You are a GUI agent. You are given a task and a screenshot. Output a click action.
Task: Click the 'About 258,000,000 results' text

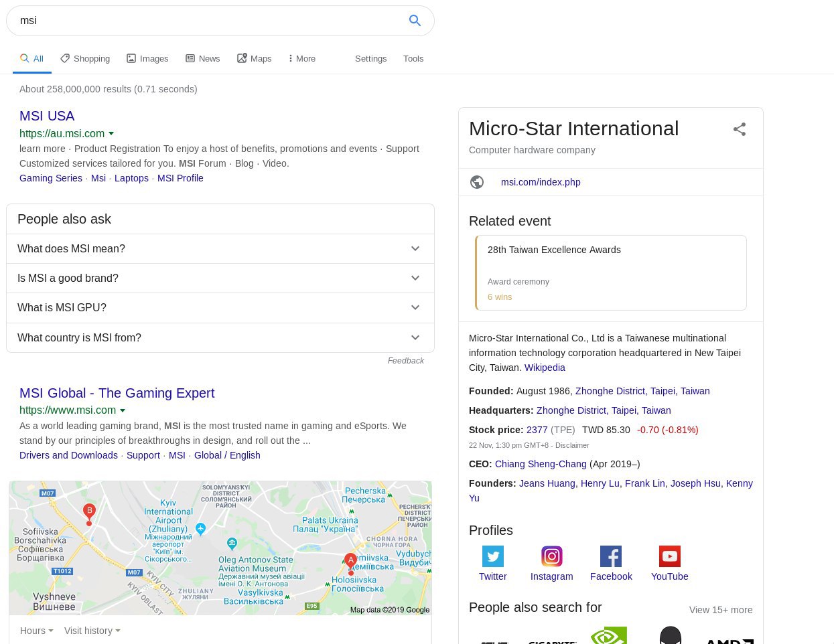coord(109,89)
